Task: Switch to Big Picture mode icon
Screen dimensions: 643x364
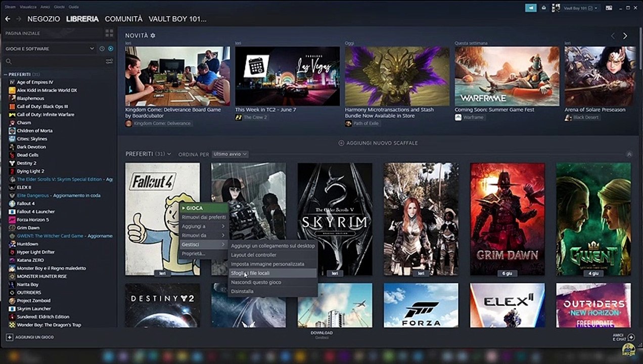Action: click(609, 8)
